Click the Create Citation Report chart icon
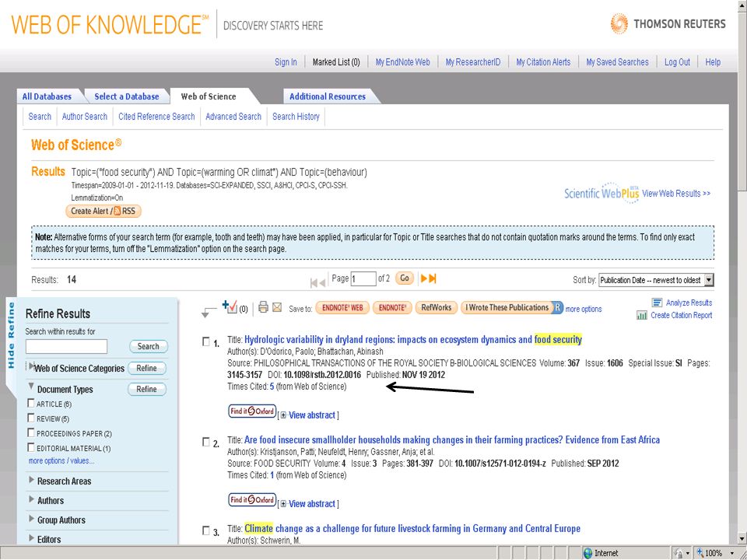The image size is (747, 560). (x=642, y=315)
